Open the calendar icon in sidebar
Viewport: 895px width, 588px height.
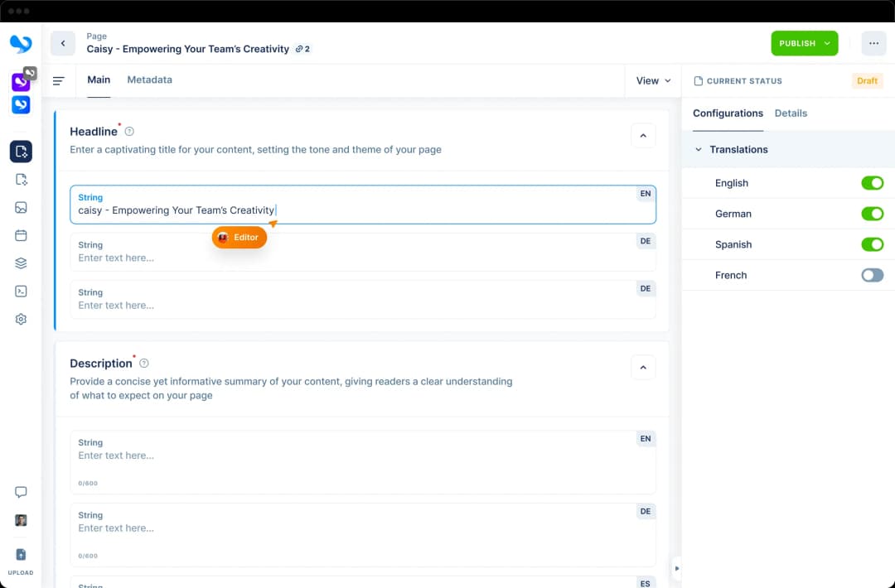[x=21, y=235]
